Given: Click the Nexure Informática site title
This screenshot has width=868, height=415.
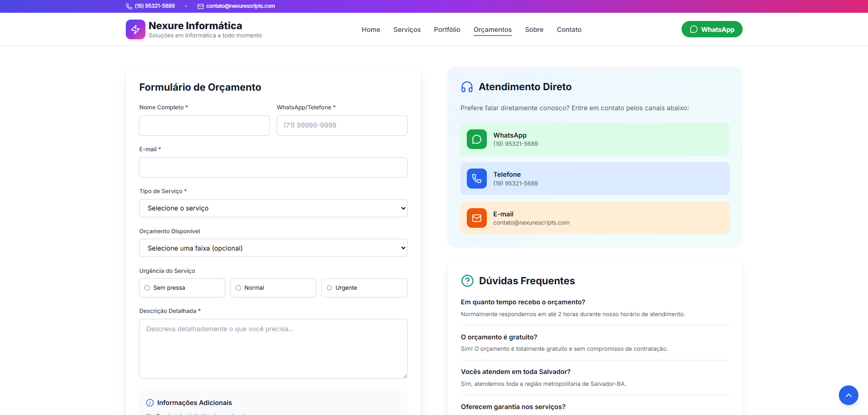Looking at the screenshot, I should click(x=195, y=26).
